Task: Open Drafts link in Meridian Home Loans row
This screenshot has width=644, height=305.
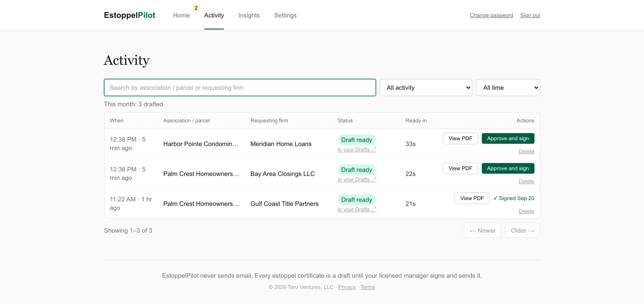Action: coord(357,150)
